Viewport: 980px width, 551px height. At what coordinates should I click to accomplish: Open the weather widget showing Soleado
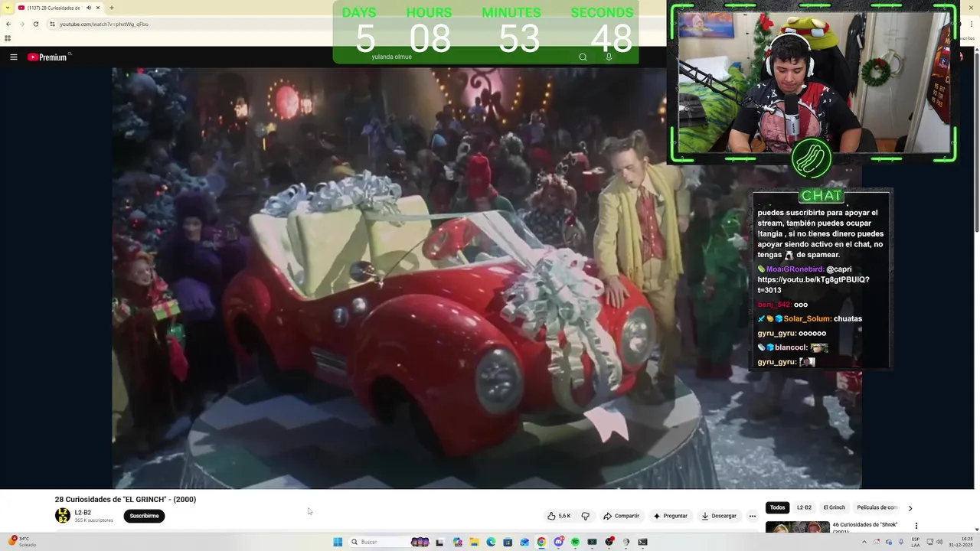(22, 542)
